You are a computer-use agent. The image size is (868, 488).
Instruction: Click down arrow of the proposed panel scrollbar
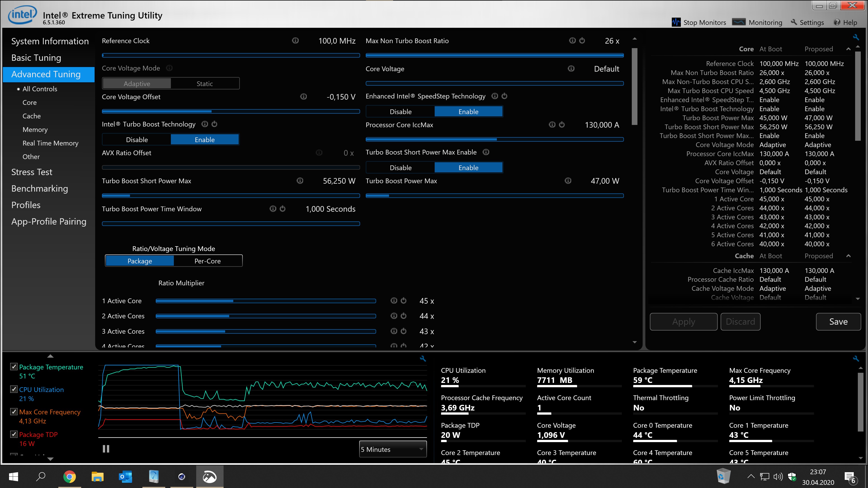pyautogui.click(x=858, y=299)
